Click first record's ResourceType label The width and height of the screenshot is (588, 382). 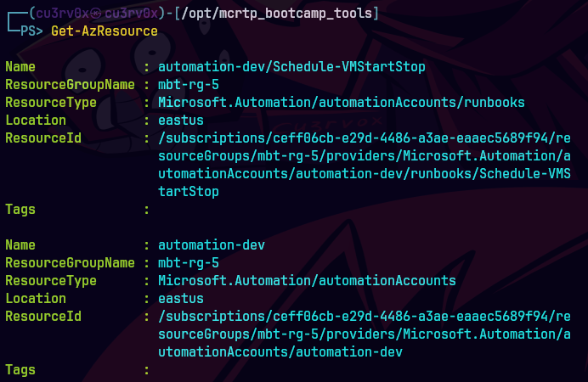(x=51, y=103)
